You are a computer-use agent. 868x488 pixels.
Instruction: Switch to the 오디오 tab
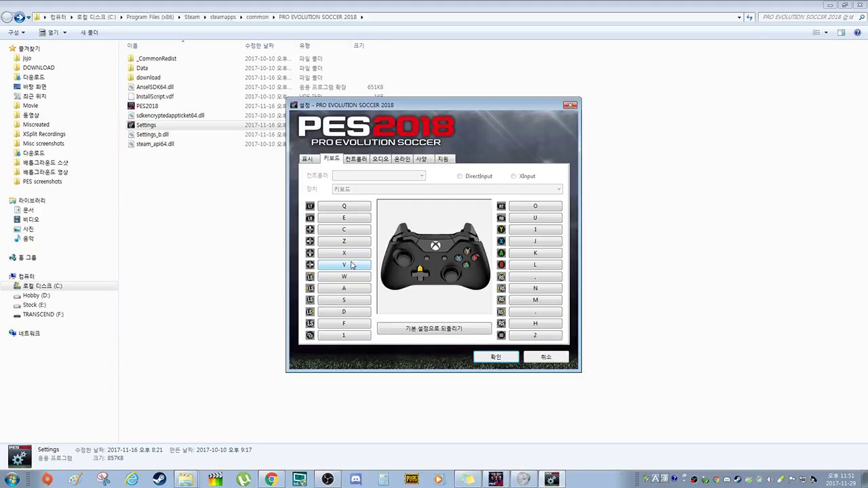click(x=380, y=159)
